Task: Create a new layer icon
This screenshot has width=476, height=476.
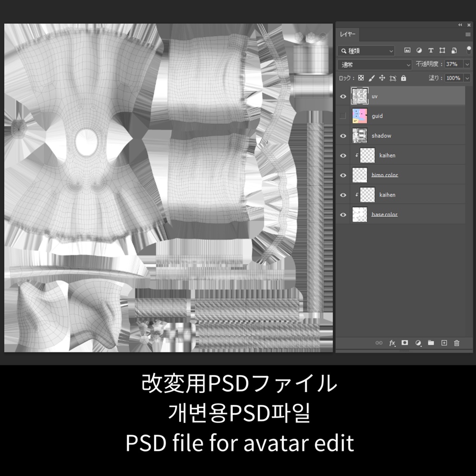Action: [x=444, y=343]
